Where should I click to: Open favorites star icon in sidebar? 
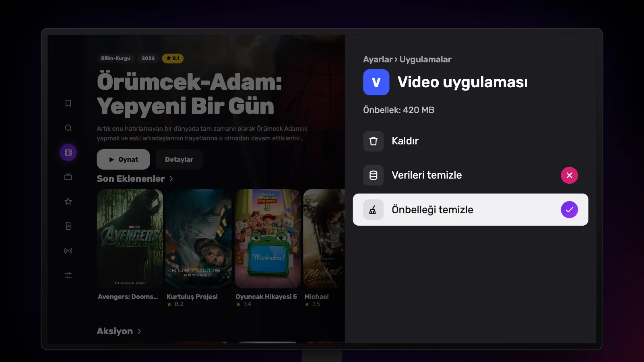pos(68,202)
